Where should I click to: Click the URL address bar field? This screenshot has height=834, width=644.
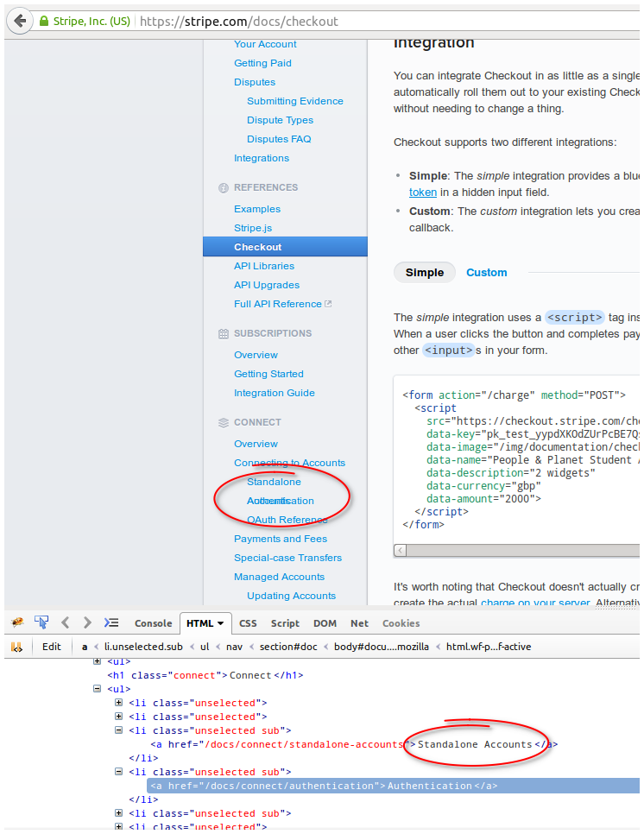click(x=388, y=22)
